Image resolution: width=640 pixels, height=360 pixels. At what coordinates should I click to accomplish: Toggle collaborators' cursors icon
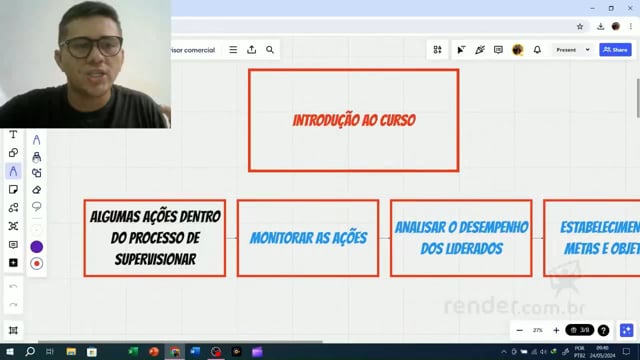[x=461, y=50]
